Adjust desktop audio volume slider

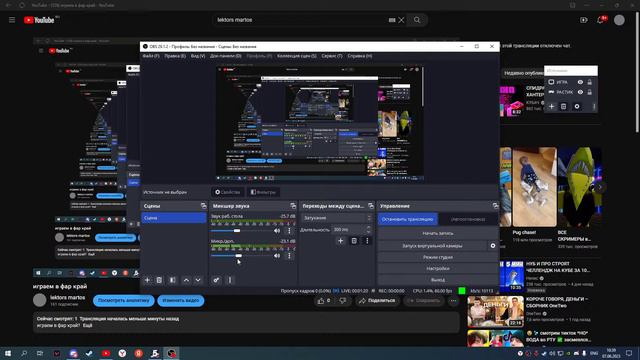coord(241,231)
